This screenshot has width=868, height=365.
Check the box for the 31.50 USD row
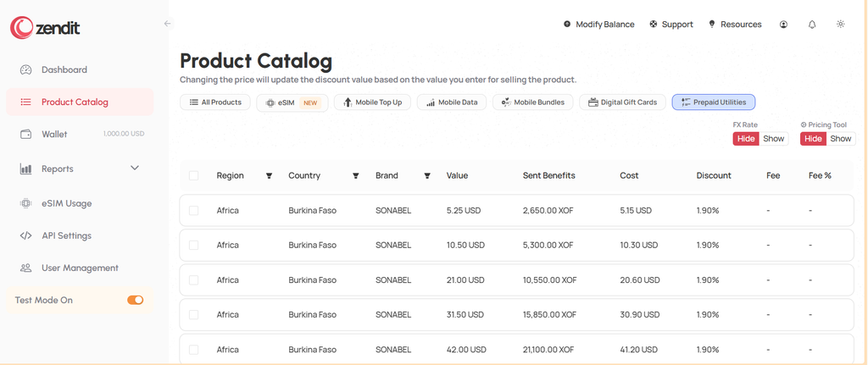tap(193, 315)
